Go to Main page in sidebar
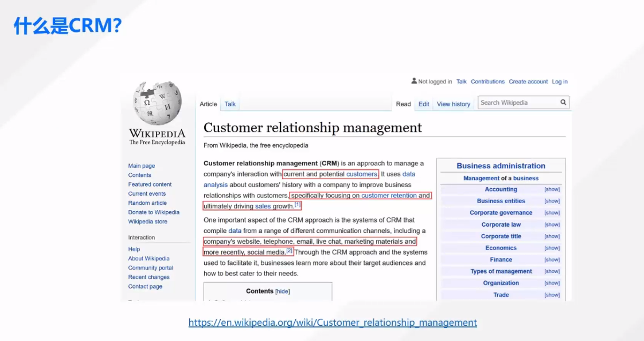644x341 pixels. 141,166
